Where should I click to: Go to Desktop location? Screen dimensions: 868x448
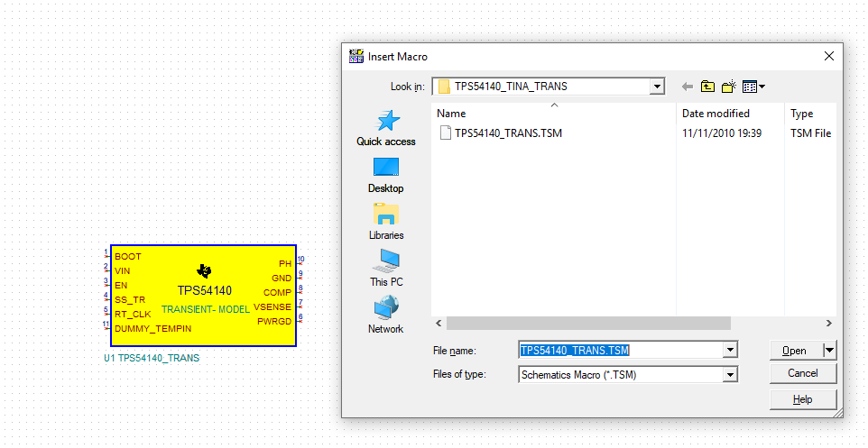pyautogui.click(x=386, y=176)
